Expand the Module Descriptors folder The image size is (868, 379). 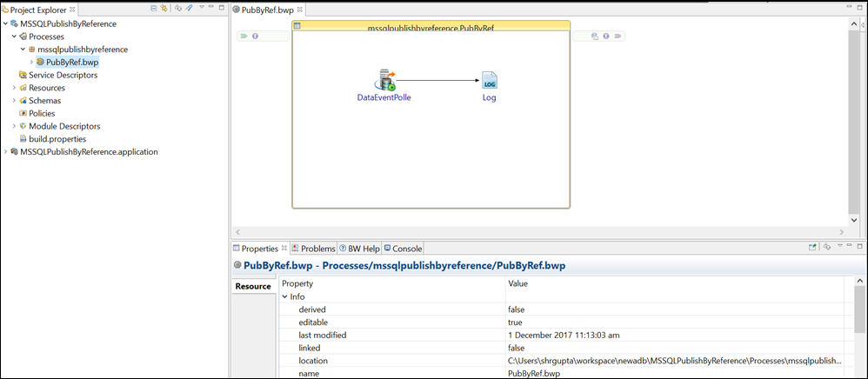coord(15,126)
